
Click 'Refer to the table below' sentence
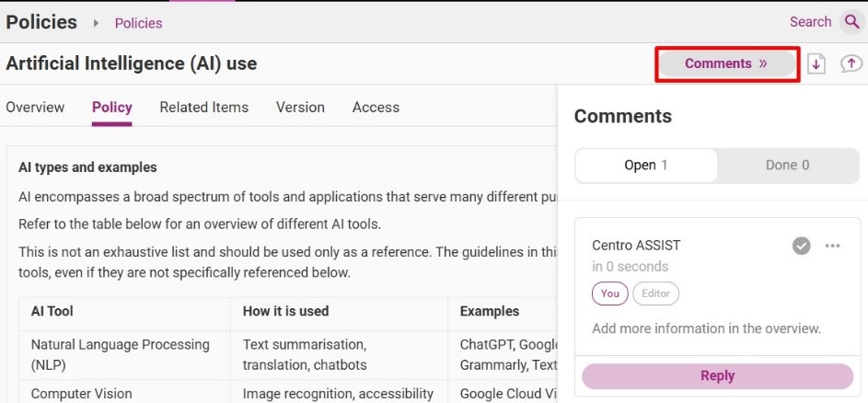coord(200,225)
